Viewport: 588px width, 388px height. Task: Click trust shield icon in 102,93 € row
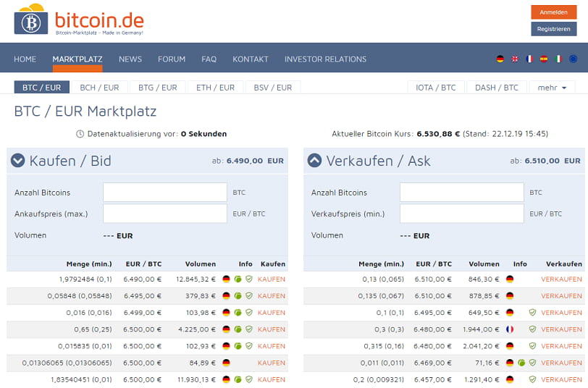pyautogui.click(x=249, y=346)
